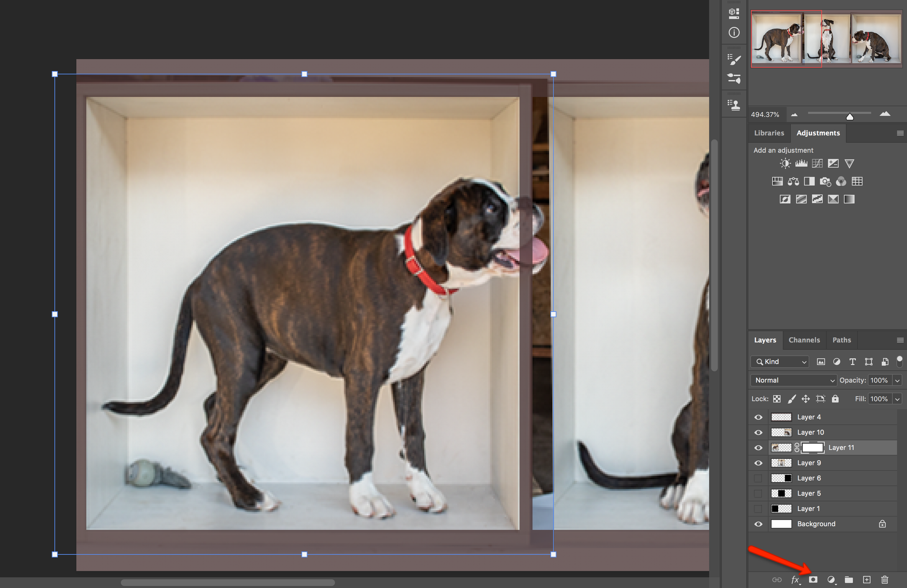This screenshot has height=588, width=907.
Task: Show the Layer 6 layer
Action: tap(758, 478)
